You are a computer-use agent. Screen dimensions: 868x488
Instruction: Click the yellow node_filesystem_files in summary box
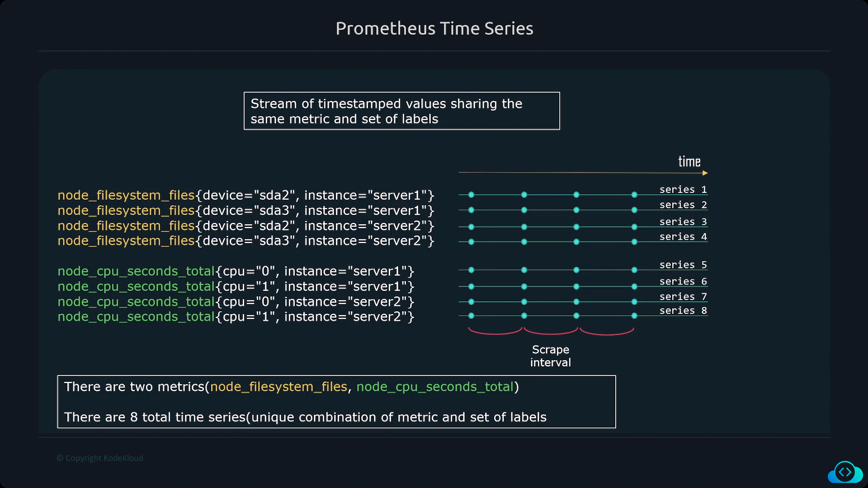click(278, 387)
